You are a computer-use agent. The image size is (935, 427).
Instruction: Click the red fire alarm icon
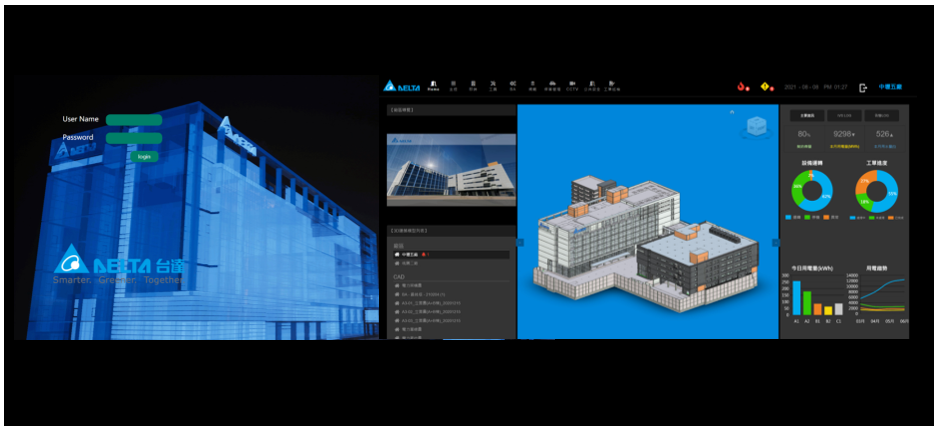click(742, 86)
